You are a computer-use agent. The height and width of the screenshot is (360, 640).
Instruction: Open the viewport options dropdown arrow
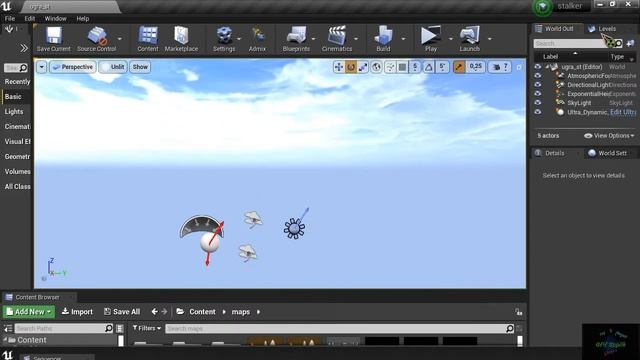pos(41,67)
